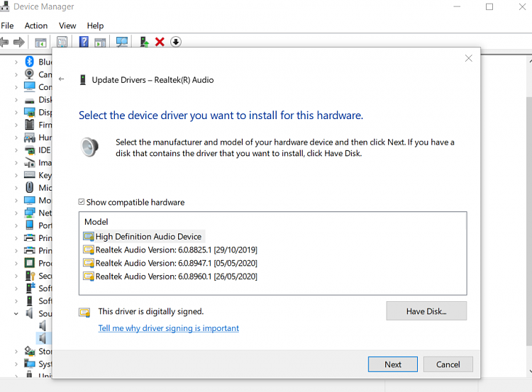This screenshot has width=532, height=392.
Task: Open the View menu
Action: click(67, 26)
